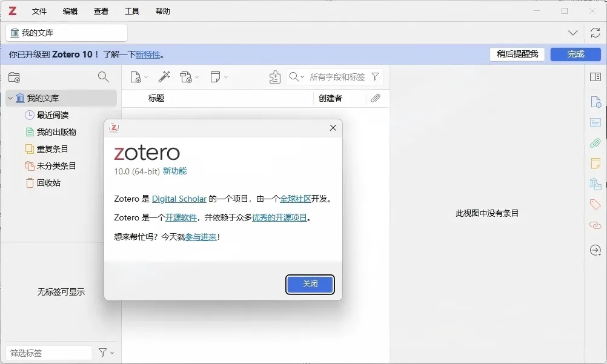Viewport: 607px width, 364px height.
Task: Open the 全球社区 link
Action: (296, 199)
